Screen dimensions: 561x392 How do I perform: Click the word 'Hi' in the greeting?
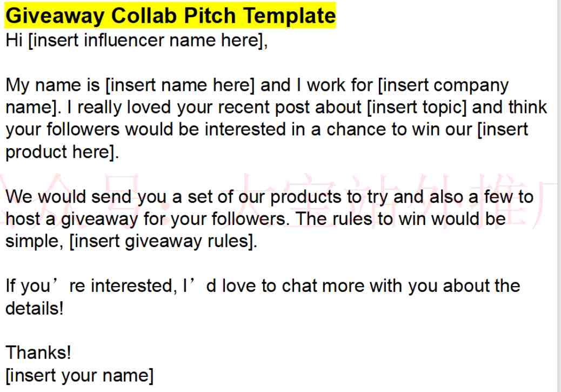coord(14,40)
